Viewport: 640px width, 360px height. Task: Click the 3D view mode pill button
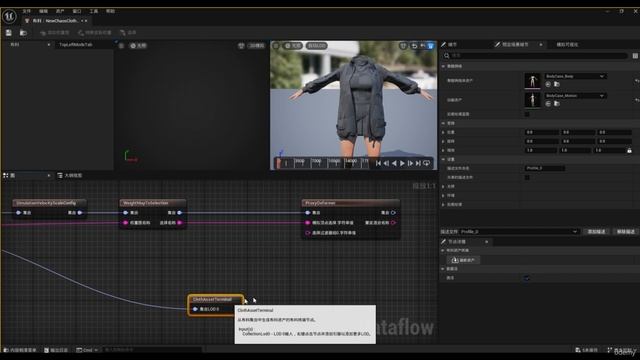293,46
